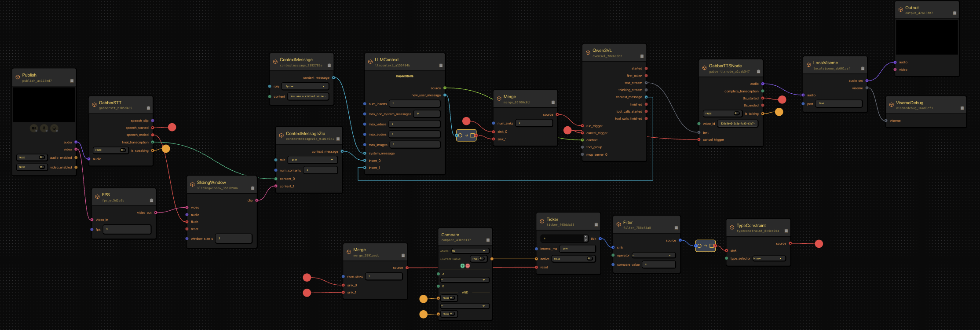Viewport: 980px width, 330px height.
Task: Click the microphone icon in Publish node
Action: 44,128
